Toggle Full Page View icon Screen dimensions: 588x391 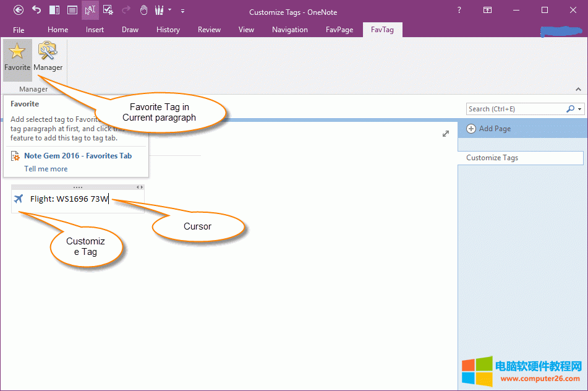point(72,10)
